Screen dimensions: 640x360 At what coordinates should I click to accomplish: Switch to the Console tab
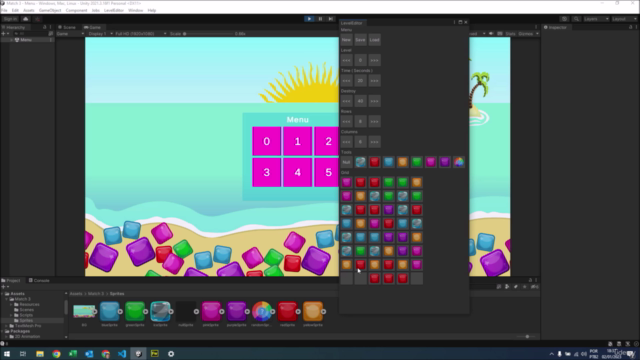(39, 280)
